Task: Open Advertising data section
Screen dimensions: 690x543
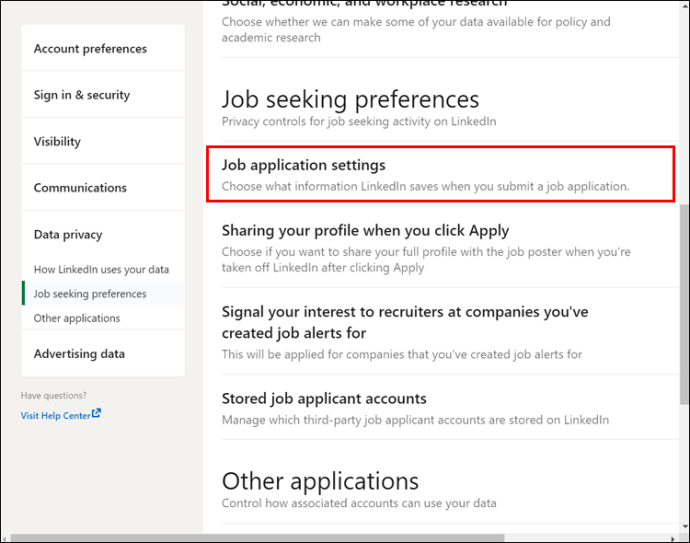Action: coord(79,354)
